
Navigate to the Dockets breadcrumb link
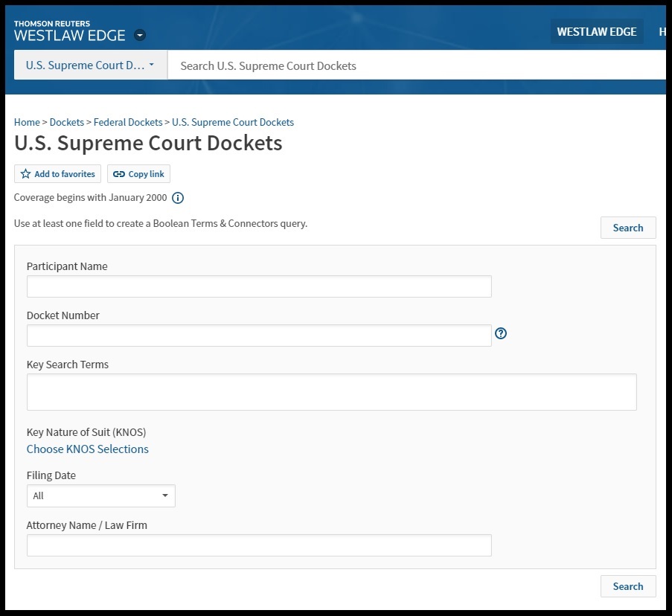[66, 122]
